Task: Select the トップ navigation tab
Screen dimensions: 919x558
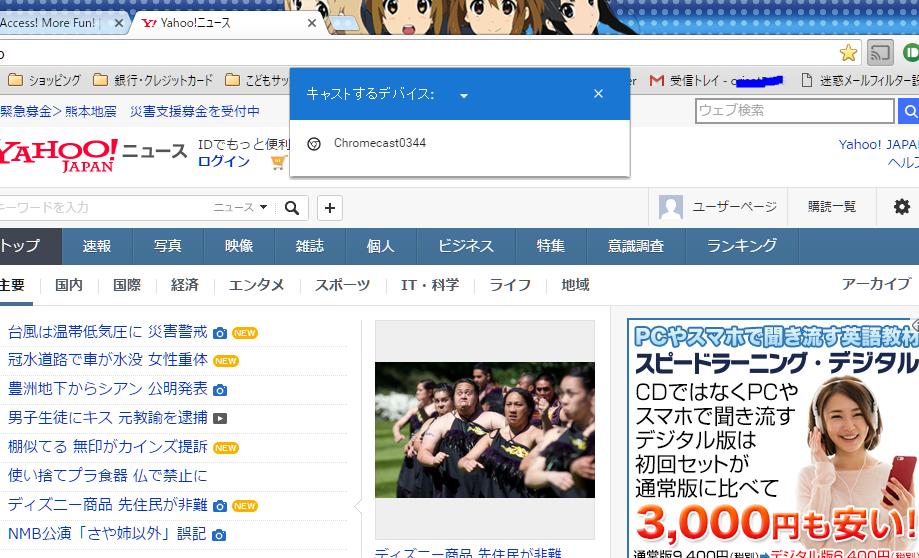Action: pyautogui.click(x=30, y=247)
